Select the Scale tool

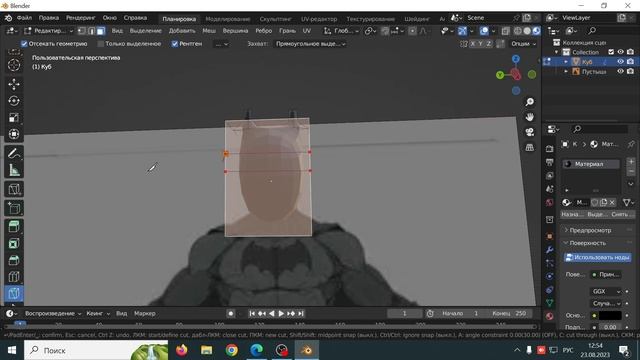[x=14, y=118]
